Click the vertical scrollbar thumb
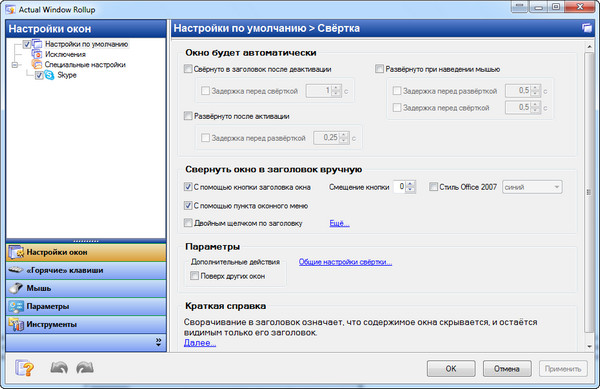 (589, 192)
